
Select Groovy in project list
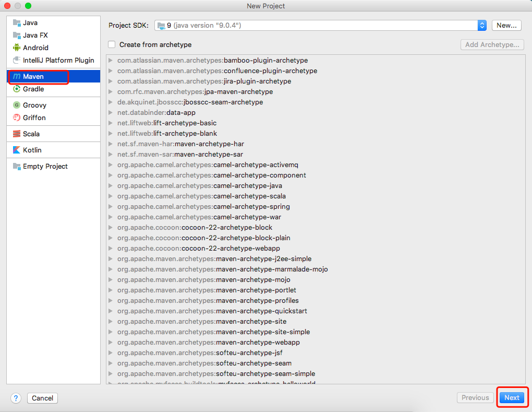coord(53,105)
